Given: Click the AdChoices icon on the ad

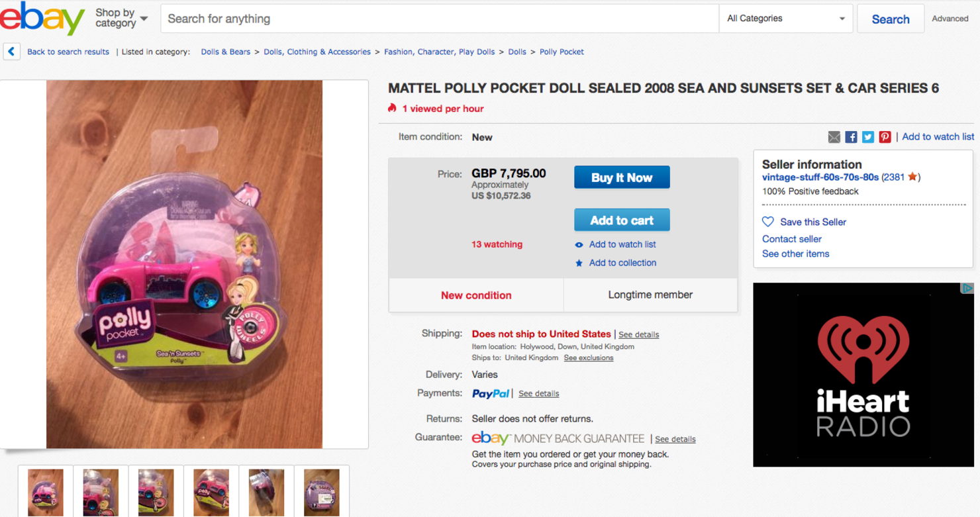Looking at the screenshot, I should coord(967,289).
